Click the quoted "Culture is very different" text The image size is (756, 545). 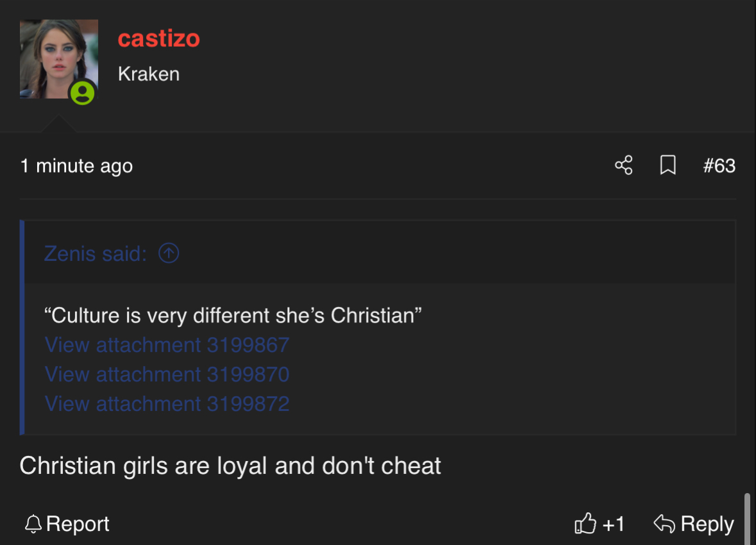233,315
